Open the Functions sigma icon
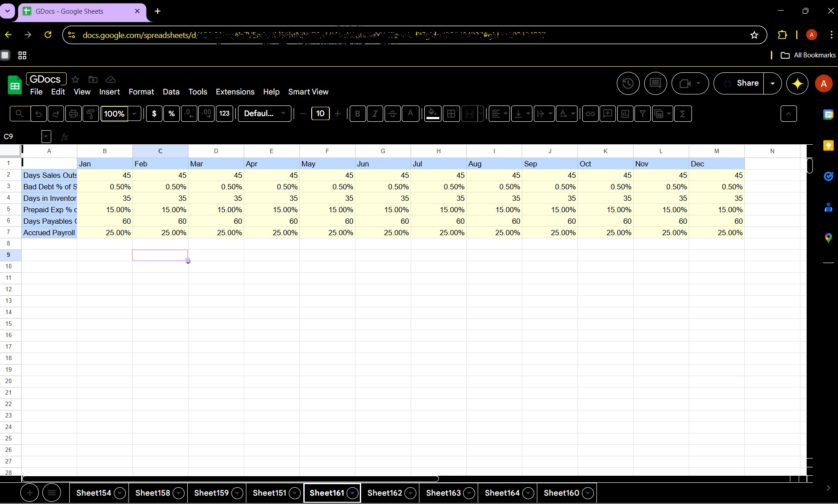 pos(683,114)
